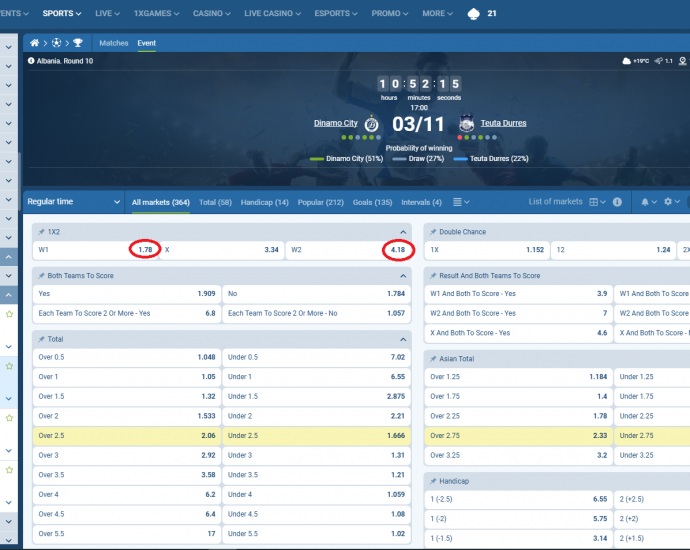
Task: Pin the Both Teams To Score market
Action: pos(41,276)
